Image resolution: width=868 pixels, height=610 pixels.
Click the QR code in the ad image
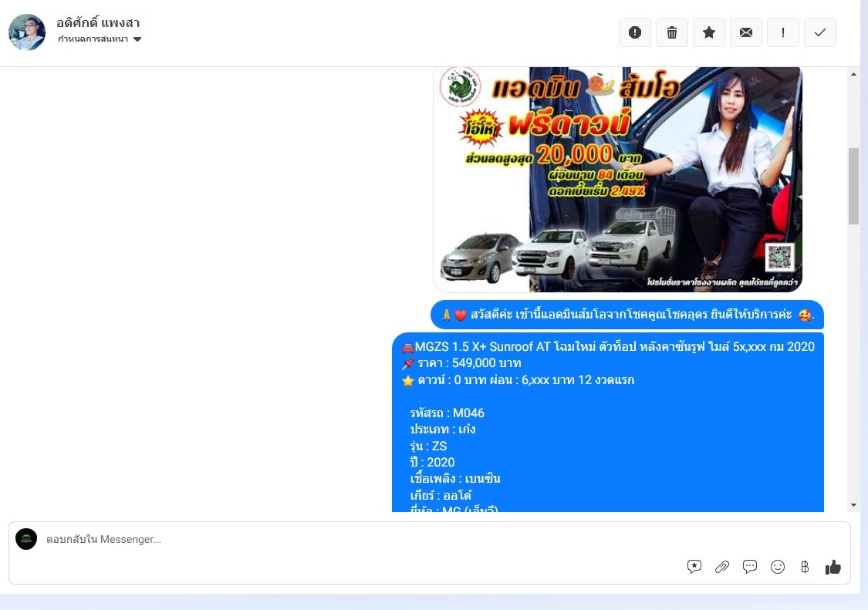pyautogui.click(x=780, y=258)
